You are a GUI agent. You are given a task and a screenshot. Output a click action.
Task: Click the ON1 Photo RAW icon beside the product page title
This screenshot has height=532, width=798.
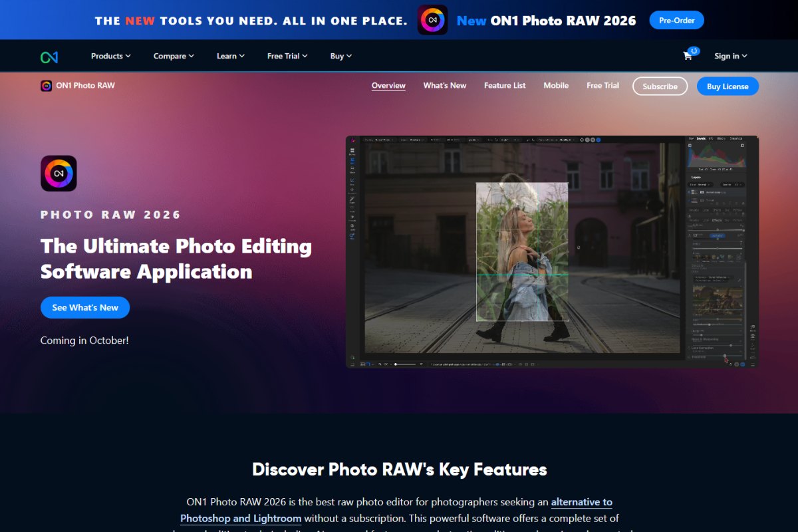tap(45, 85)
